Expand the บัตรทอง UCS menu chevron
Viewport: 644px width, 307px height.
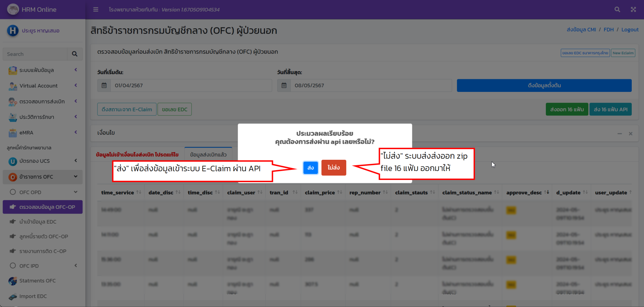[x=76, y=161]
